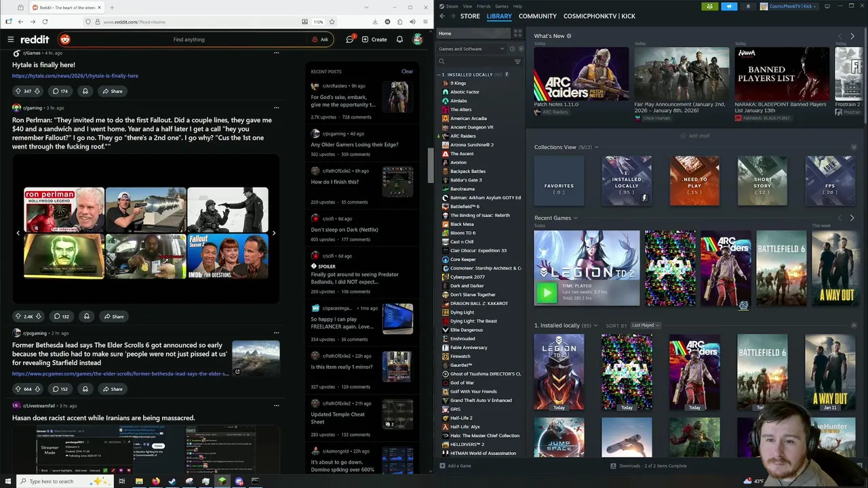
Task: Open Reddit chat messages icon
Action: coord(350,39)
